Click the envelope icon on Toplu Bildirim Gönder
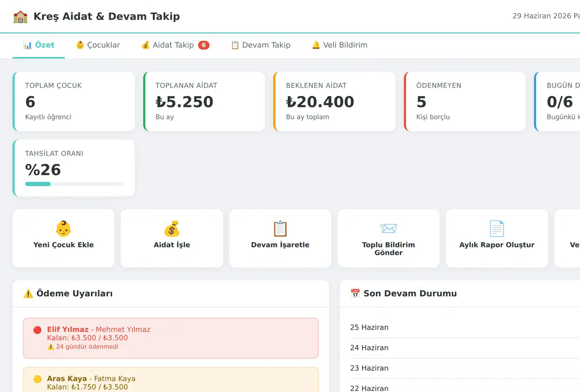Screen dimensions: 580x392 [389, 229]
